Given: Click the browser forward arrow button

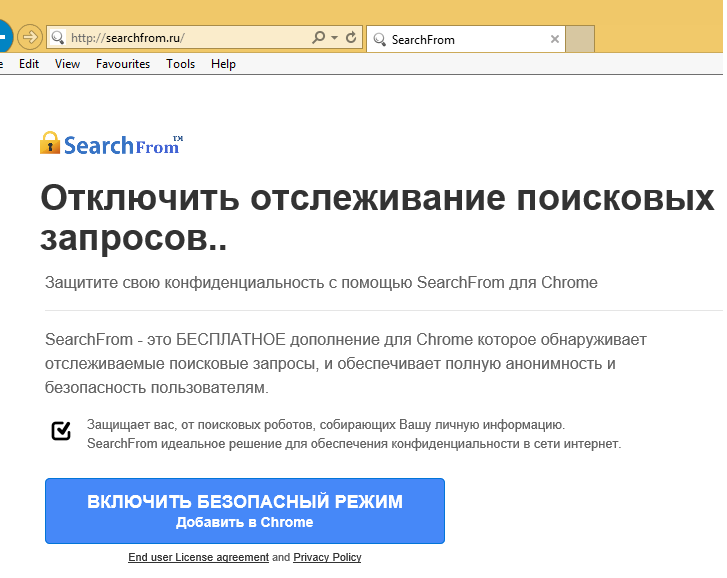Looking at the screenshot, I should coord(30,38).
